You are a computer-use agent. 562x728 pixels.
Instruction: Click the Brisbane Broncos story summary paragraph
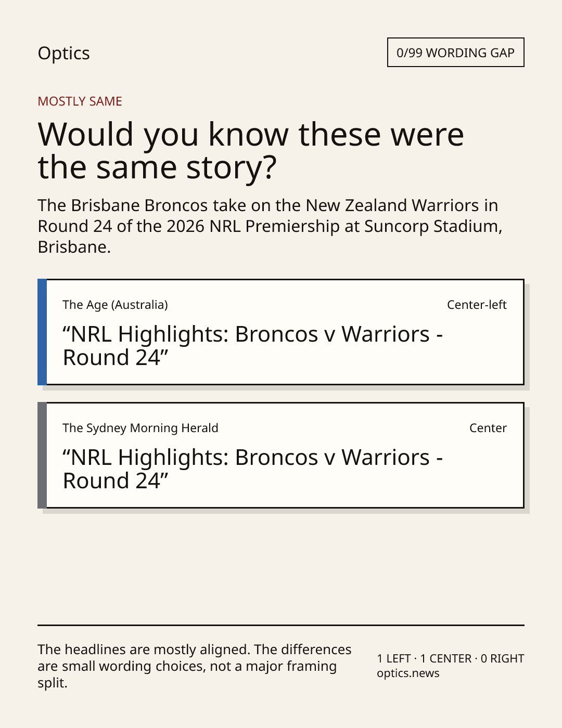(270, 226)
